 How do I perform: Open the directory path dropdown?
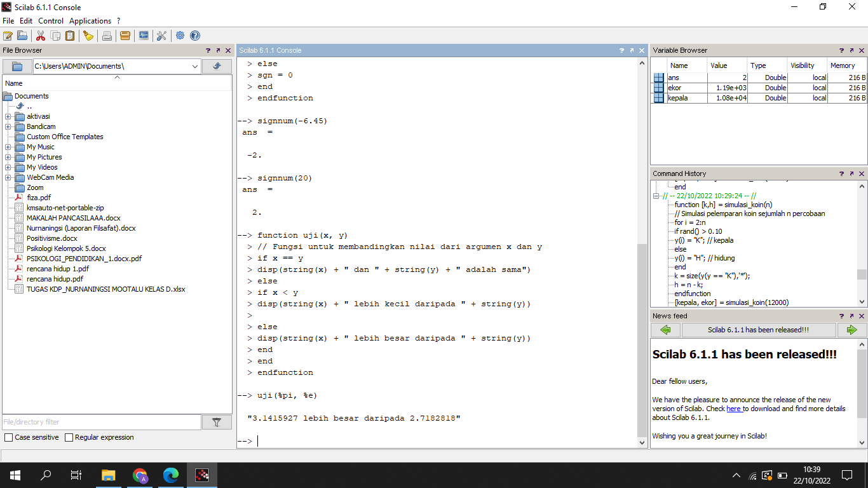tap(195, 66)
